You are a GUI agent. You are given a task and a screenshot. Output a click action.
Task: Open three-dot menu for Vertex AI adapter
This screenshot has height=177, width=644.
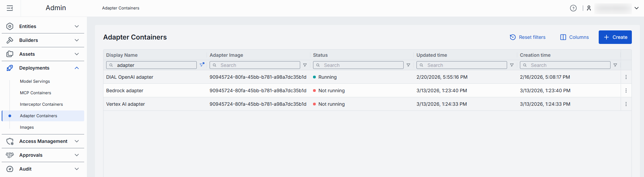point(626,104)
